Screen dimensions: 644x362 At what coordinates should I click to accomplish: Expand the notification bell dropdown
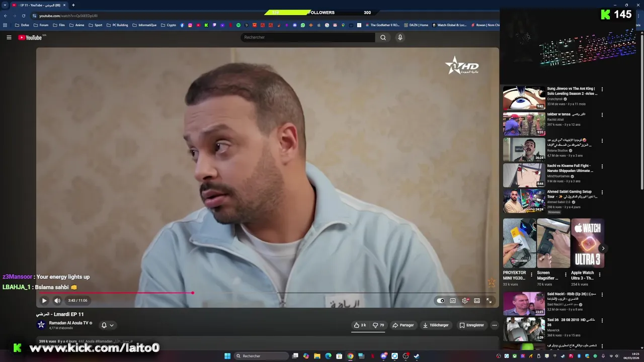108,325
